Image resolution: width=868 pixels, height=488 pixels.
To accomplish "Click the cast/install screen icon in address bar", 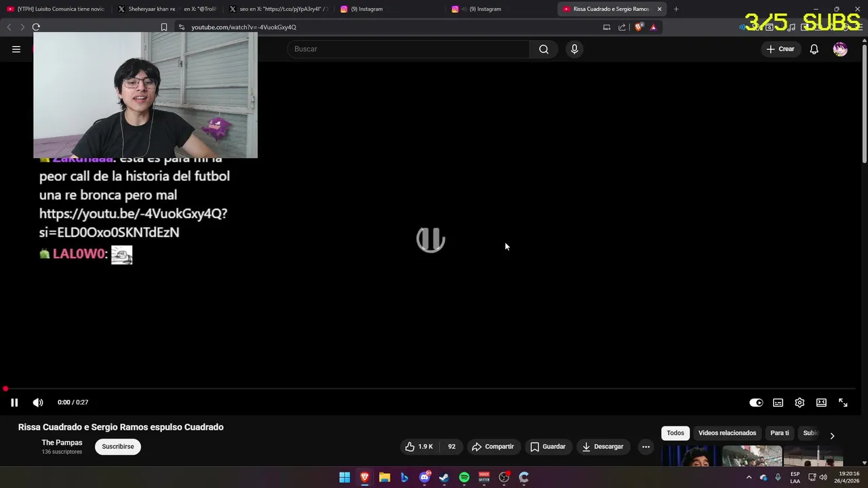I will 607,27.
